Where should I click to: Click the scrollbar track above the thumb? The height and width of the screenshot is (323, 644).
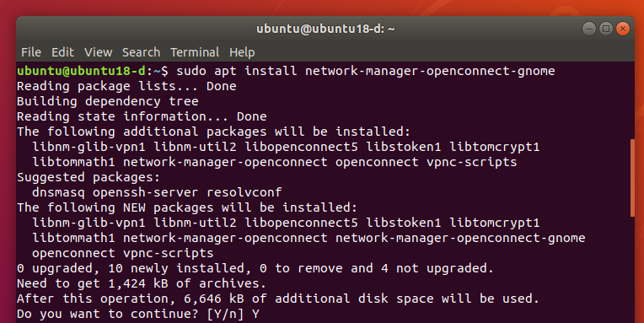[632, 100]
